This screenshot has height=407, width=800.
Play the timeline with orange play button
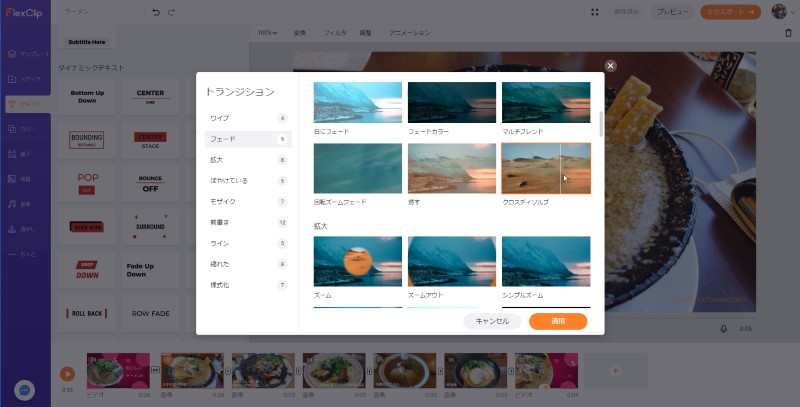point(67,374)
